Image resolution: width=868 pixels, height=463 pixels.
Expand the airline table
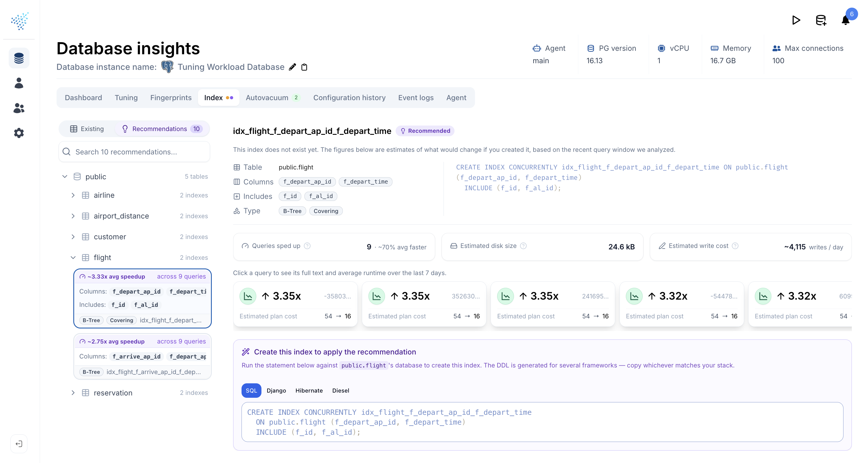click(73, 195)
